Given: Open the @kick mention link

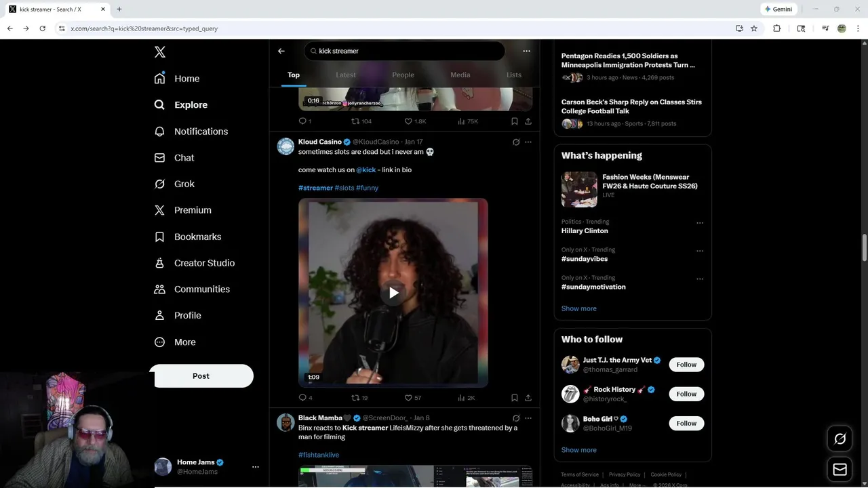Looking at the screenshot, I should click(366, 170).
